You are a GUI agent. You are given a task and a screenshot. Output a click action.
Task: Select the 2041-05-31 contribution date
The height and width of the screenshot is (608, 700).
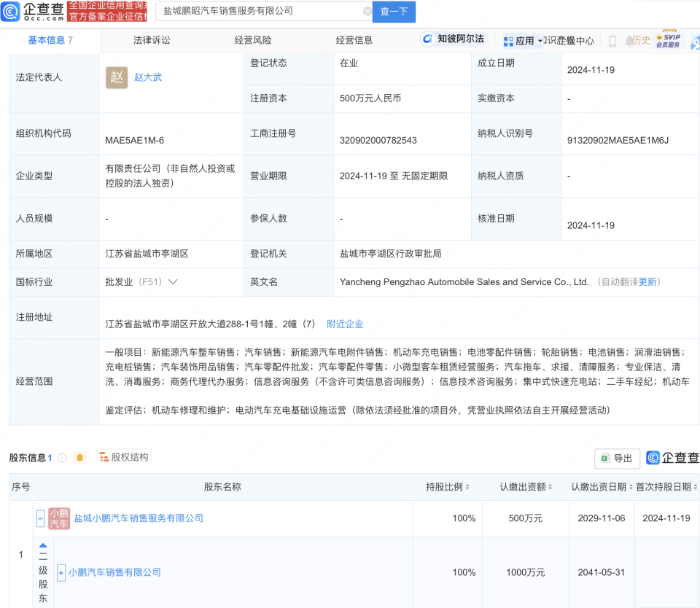(601, 573)
